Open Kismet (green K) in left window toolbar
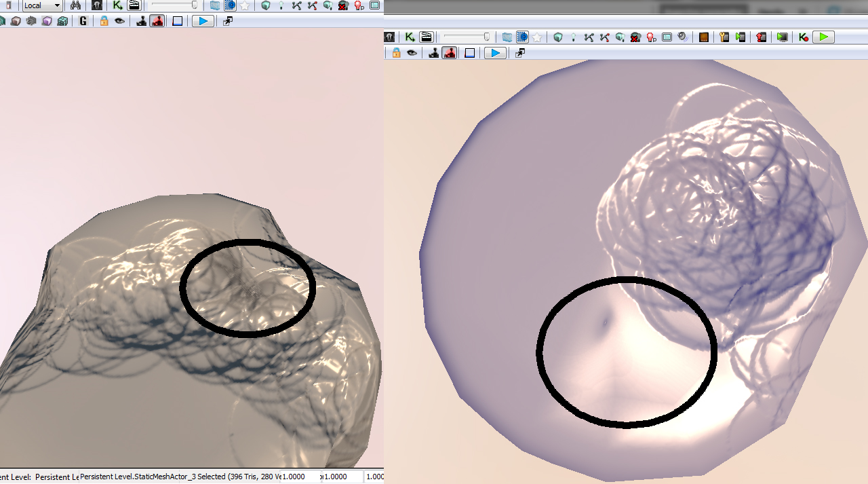 coord(118,5)
